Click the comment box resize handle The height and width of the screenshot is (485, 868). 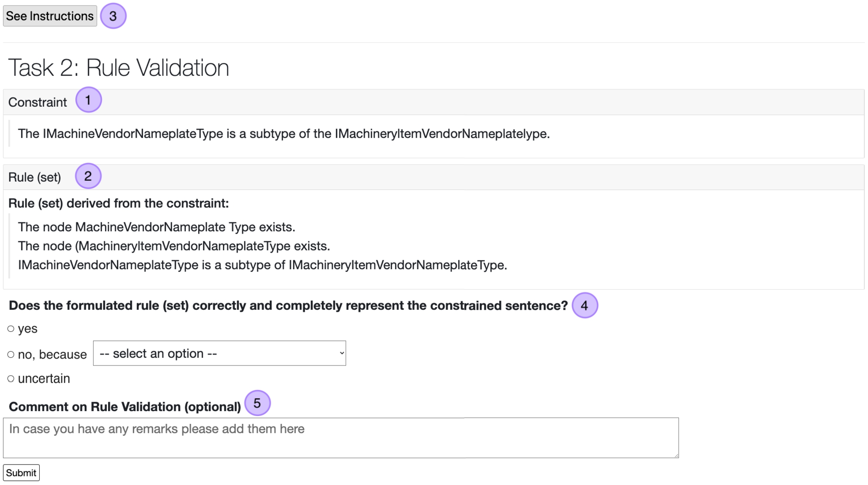click(x=675, y=454)
